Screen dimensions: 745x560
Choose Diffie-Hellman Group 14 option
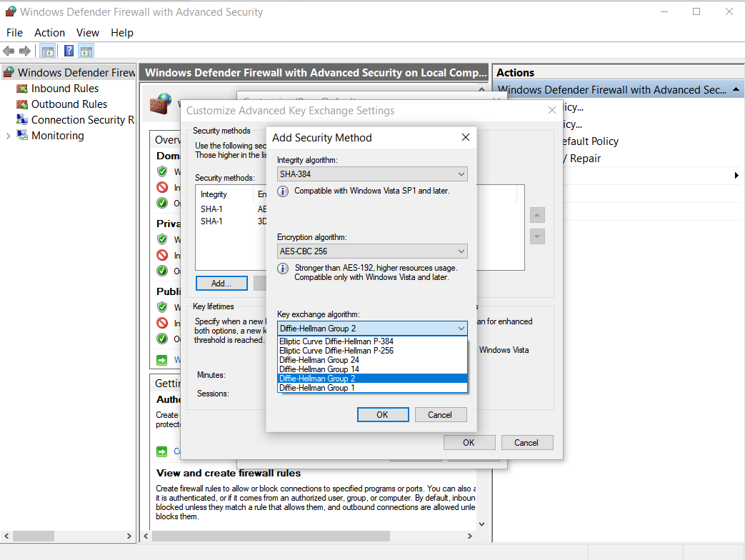tap(372, 369)
